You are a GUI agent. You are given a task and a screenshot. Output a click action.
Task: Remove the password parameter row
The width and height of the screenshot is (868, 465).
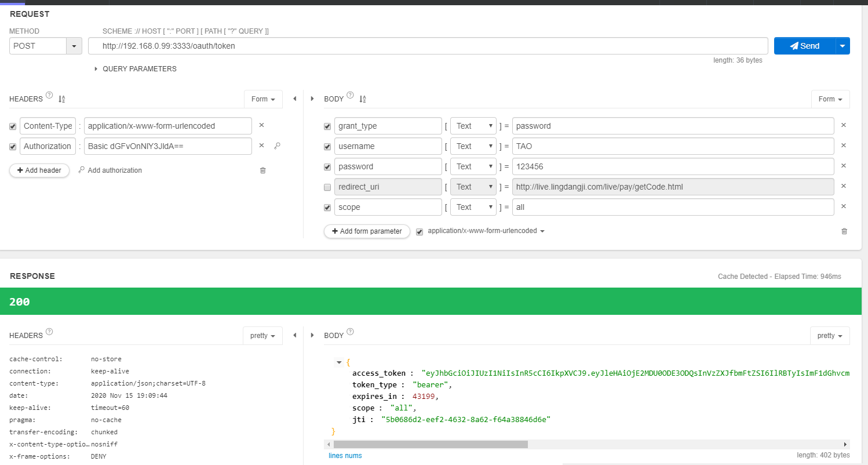click(x=844, y=166)
